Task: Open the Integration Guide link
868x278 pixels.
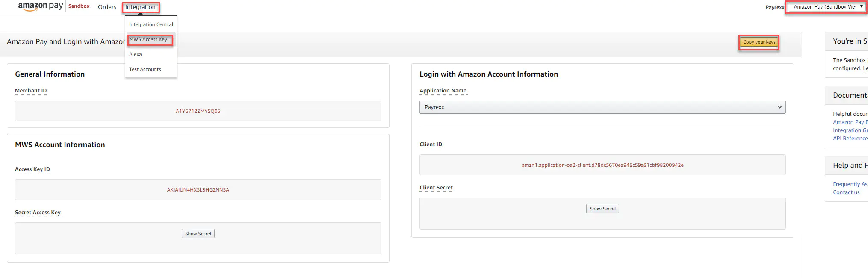Action: point(850,130)
